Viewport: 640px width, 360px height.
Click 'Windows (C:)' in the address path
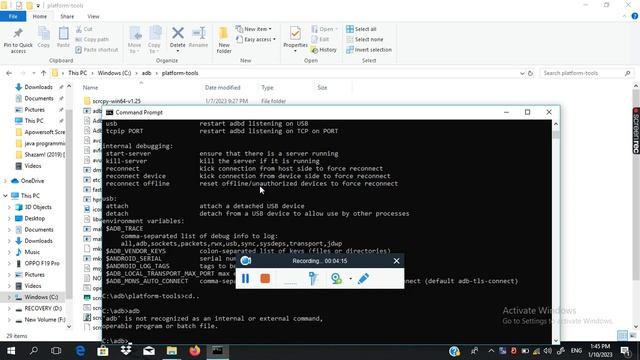click(x=114, y=73)
